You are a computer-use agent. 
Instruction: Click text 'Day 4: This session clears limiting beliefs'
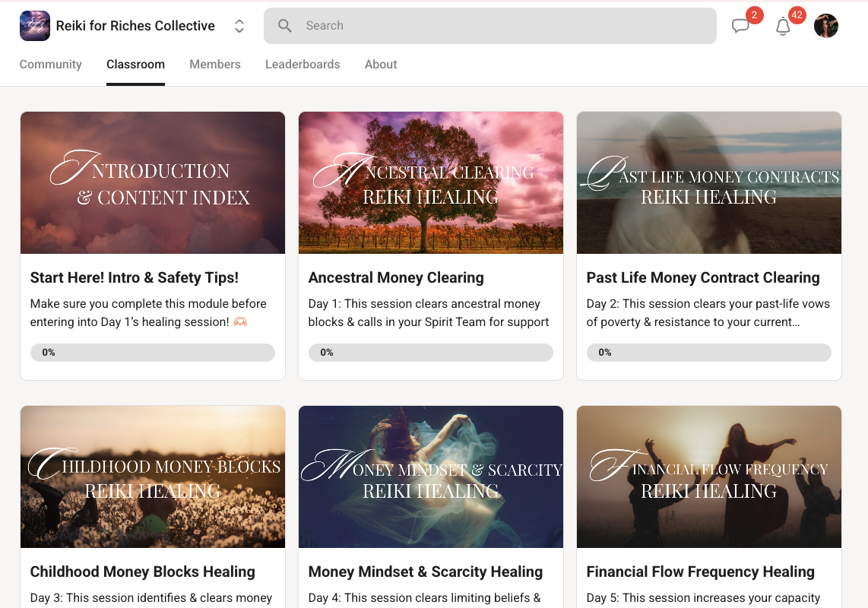point(425,598)
